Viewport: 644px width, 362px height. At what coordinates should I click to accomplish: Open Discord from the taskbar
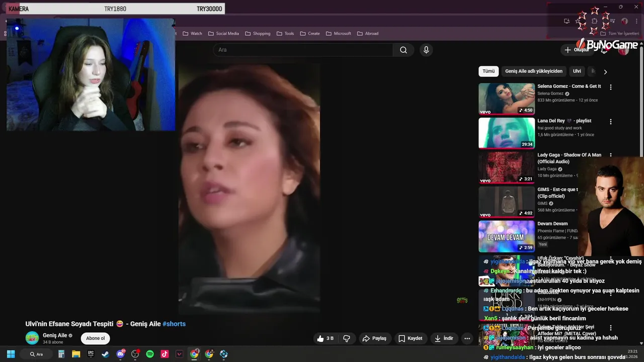(x=120, y=354)
